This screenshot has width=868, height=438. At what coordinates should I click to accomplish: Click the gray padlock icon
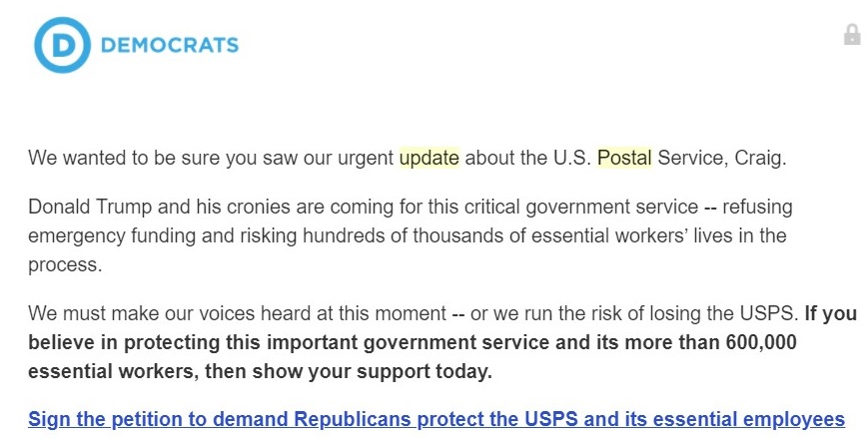click(852, 35)
